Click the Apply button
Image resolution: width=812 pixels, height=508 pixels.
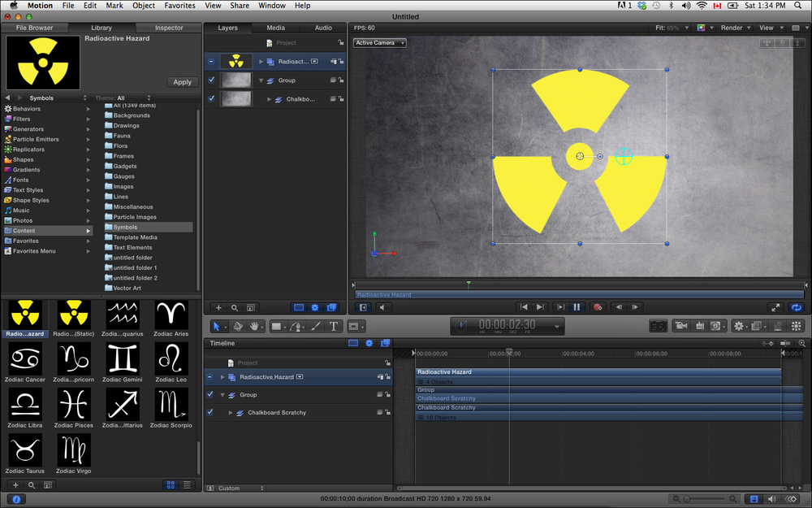pyautogui.click(x=182, y=82)
